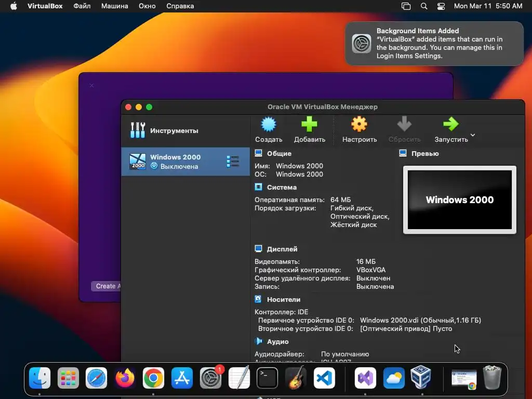This screenshot has width=532, height=399.
Task: Open the Машина menu
Action: click(115, 6)
